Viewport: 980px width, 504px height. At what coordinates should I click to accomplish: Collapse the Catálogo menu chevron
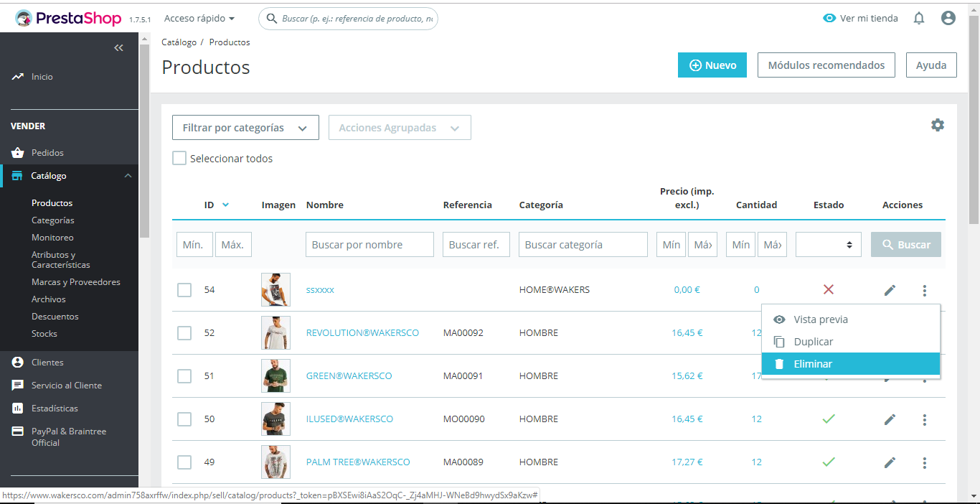(128, 176)
